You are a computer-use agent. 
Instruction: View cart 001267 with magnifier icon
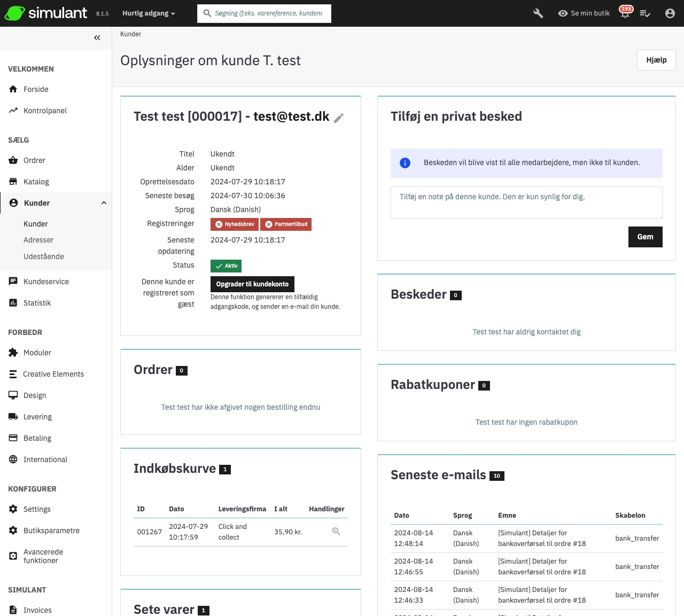[x=336, y=532]
